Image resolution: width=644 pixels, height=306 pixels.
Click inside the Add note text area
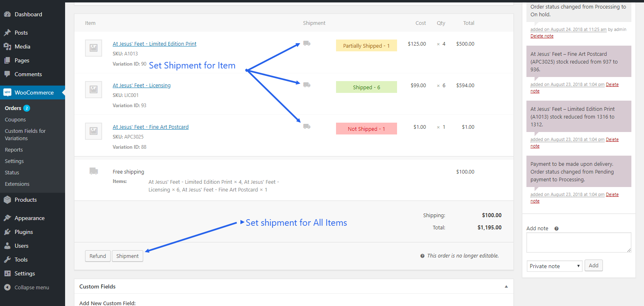pyautogui.click(x=579, y=242)
